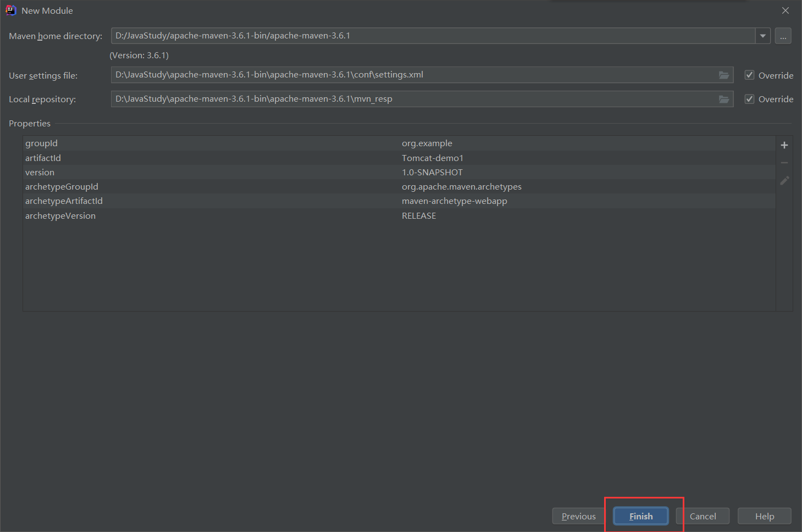
Task: Click the Tomcat-demo1 value cell
Action: coord(433,158)
